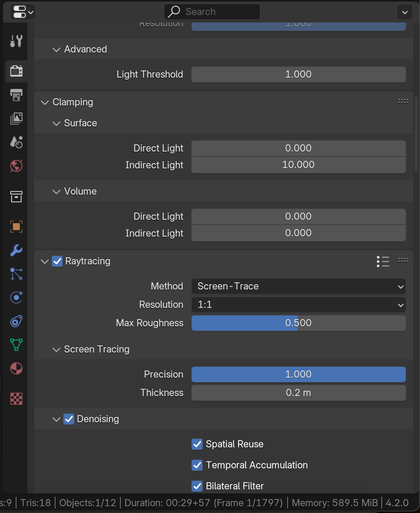Open the editor type menu button
Screen dimensions: 420x513
point(23,12)
